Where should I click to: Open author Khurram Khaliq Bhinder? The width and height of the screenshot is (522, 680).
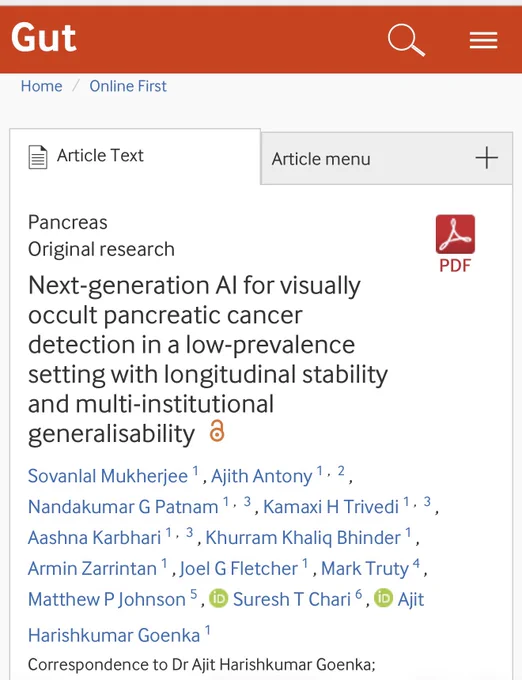303,537
